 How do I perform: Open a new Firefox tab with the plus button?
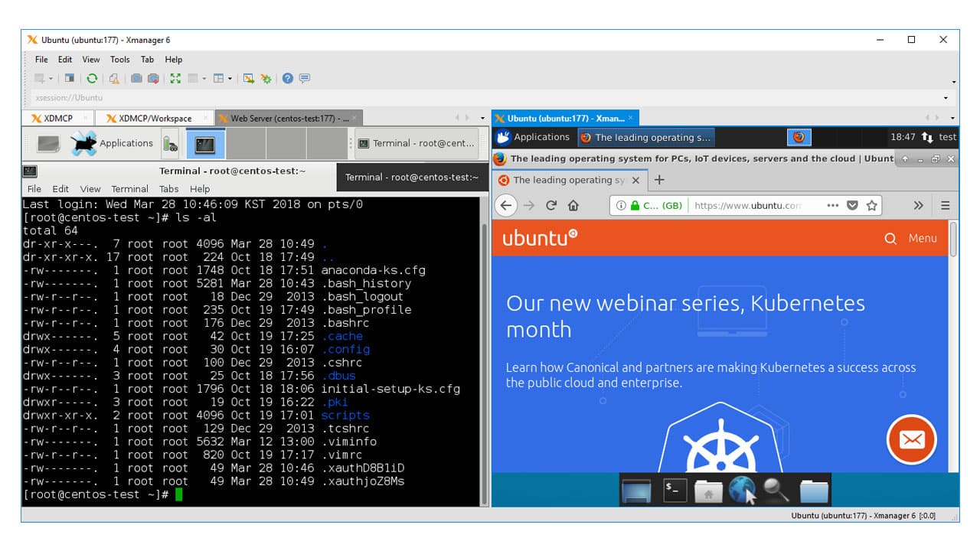click(659, 181)
